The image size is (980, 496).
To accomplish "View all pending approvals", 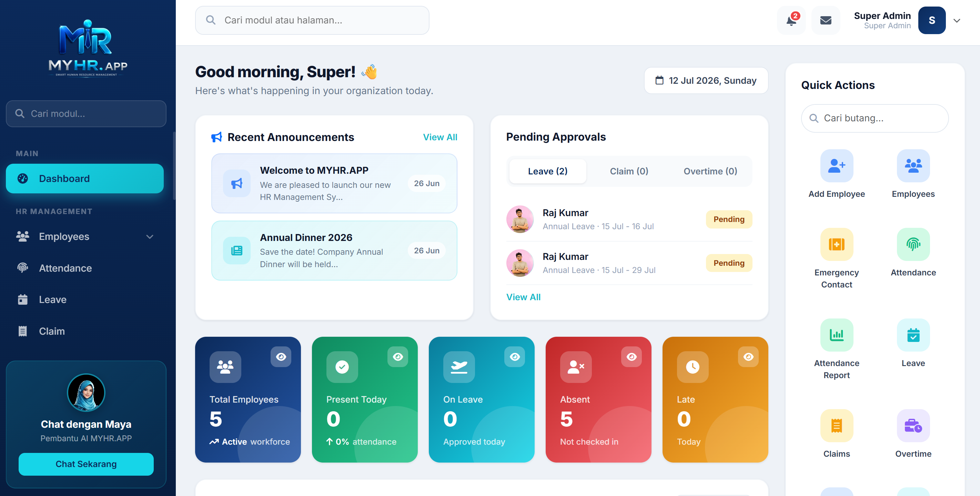I will [x=523, y=297].
